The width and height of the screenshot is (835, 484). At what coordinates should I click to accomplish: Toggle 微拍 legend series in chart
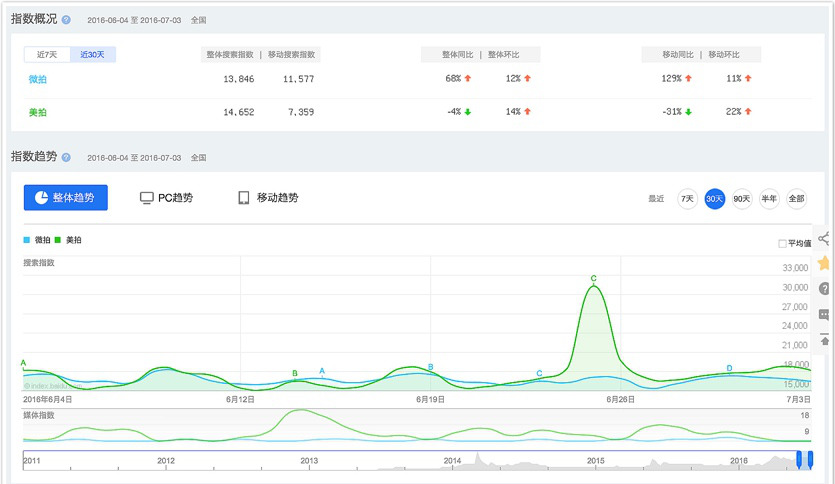pyautogui.click(x=37, y=240)
